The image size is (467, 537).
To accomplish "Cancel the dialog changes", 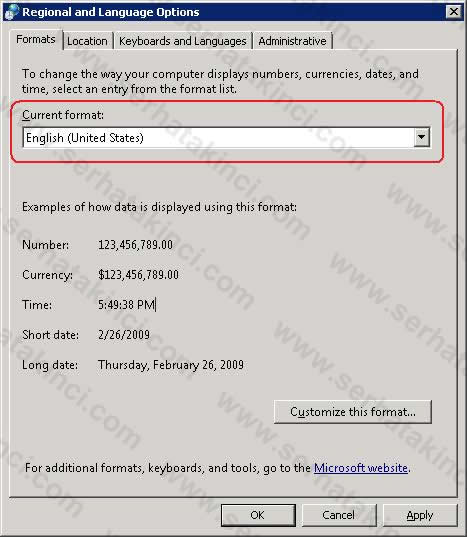I will 339,515.
